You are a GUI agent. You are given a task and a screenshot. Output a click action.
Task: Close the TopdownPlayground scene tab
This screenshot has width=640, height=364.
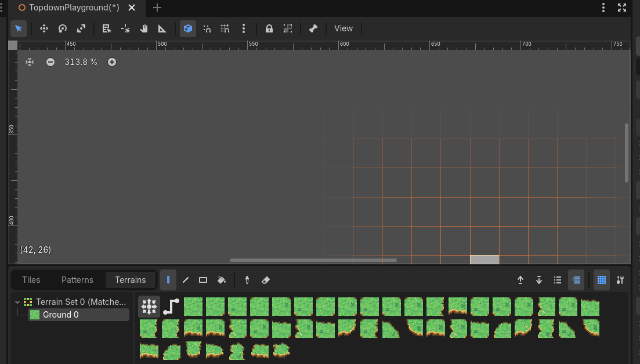(x=132, y=8)
